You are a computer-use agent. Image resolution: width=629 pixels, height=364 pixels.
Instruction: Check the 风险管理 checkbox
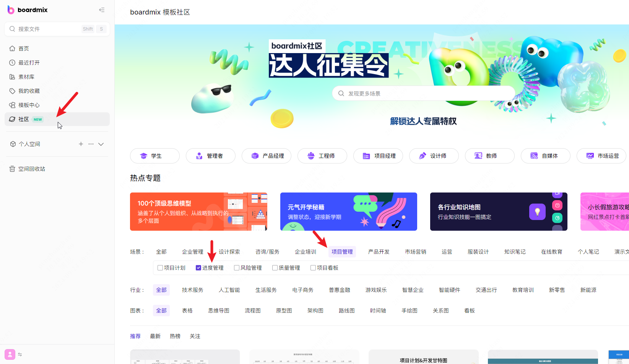tap(237, 268)
